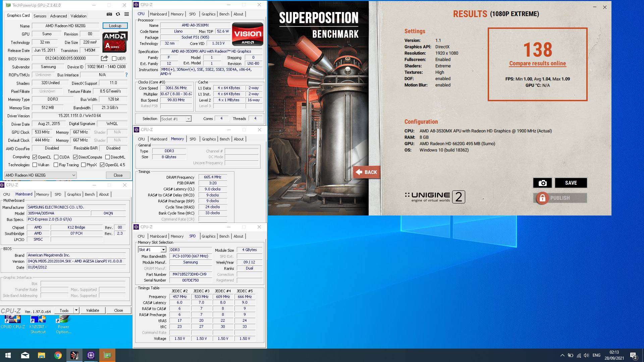
Task: Click the Validate button in CPU-Z
Action: coord(93,310)
